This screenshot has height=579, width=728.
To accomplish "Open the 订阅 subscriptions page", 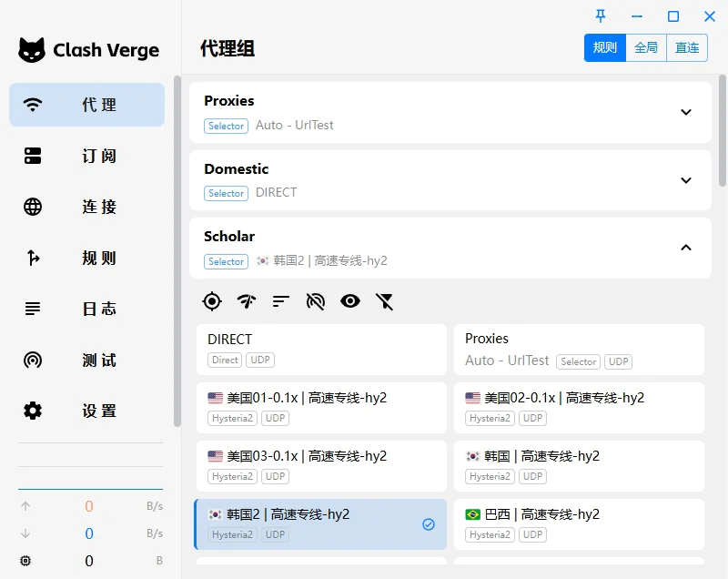I will click(x=87, y=157).
